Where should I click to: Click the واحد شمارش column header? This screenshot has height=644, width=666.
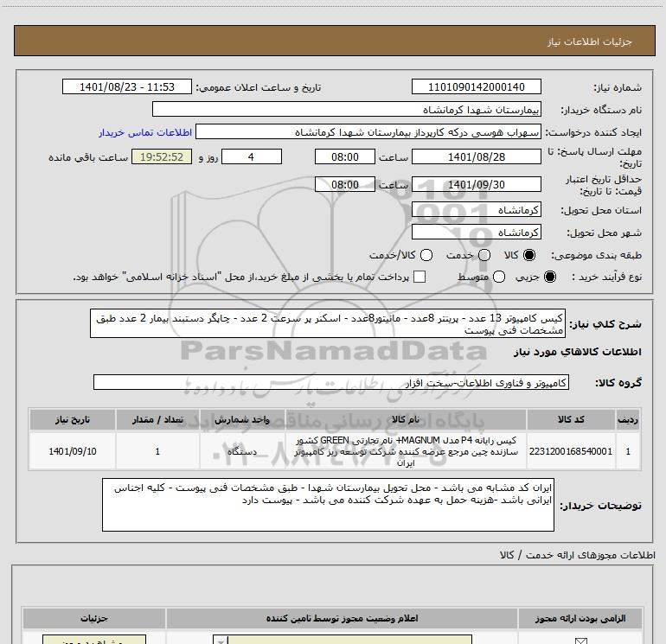pos(242,420)
